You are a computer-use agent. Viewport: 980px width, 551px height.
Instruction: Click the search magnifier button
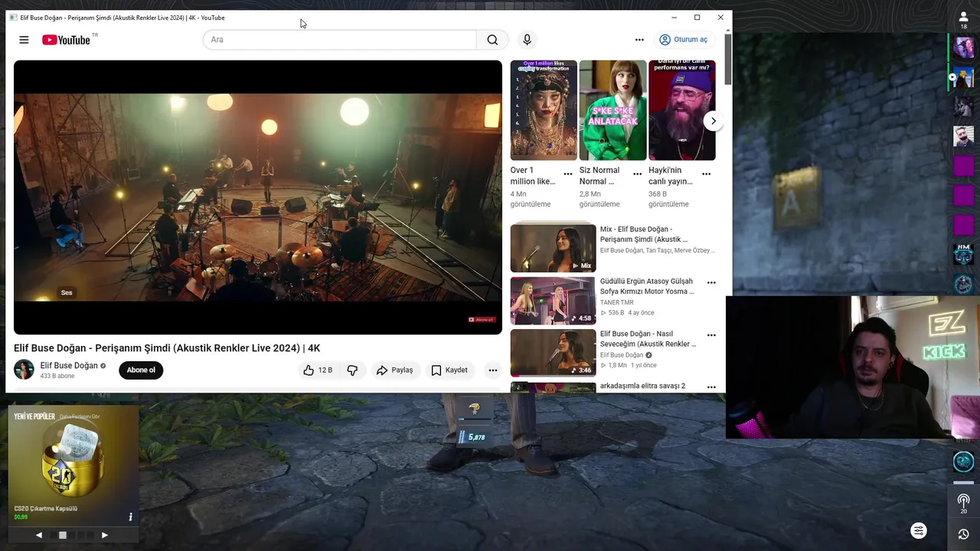[492, 40]
